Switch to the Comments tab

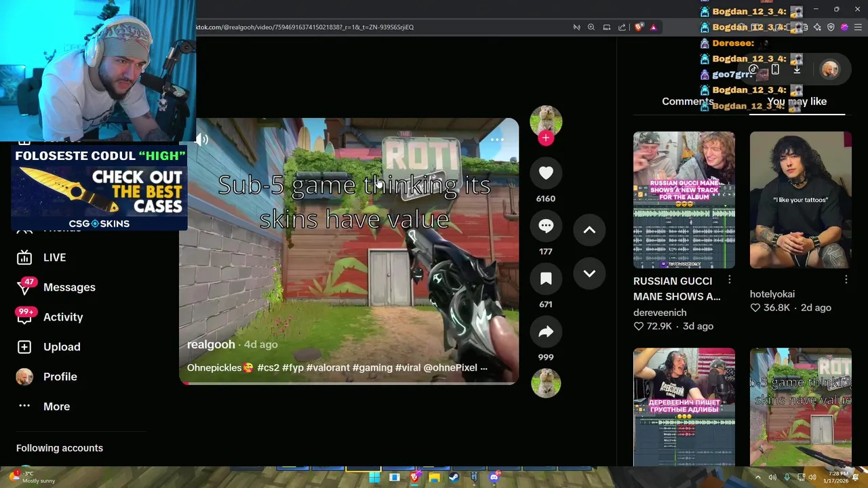click(688, 101)
